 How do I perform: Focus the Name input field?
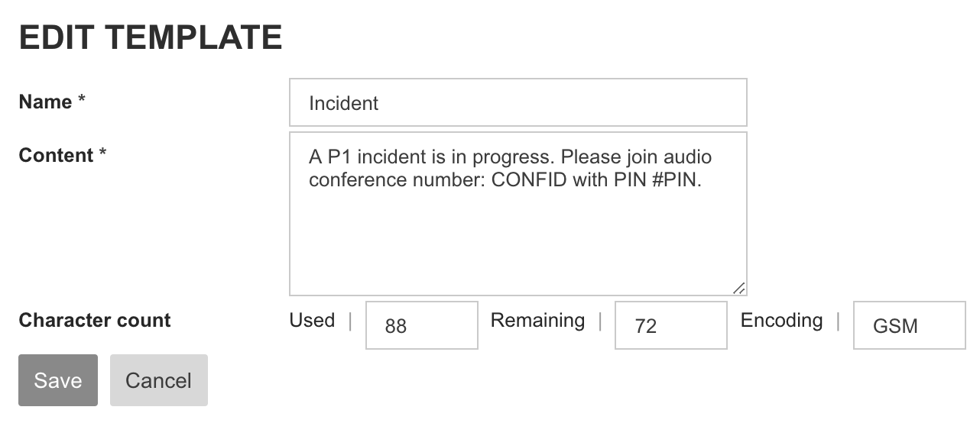(x=518, y=102)
